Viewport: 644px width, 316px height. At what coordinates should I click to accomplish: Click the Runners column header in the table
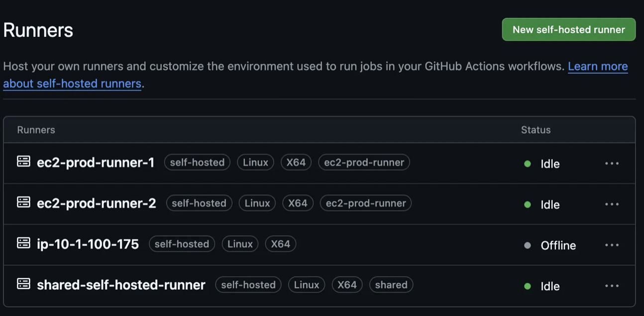click(36, 130)
